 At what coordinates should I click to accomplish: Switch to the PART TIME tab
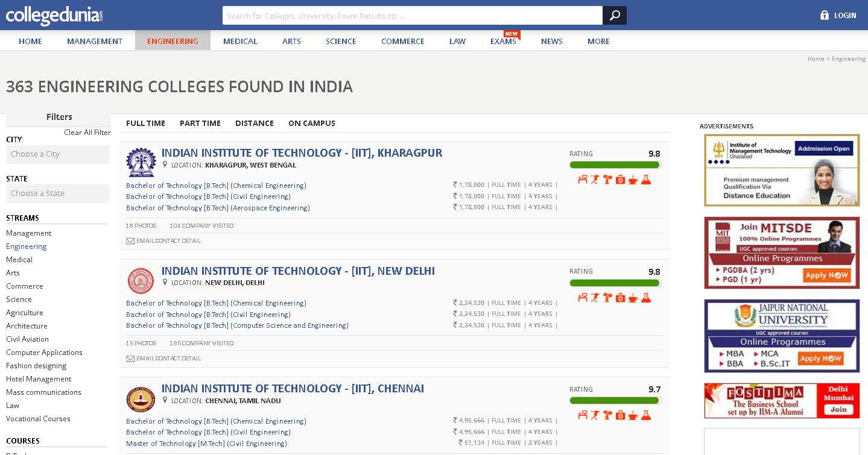point(200,123)
